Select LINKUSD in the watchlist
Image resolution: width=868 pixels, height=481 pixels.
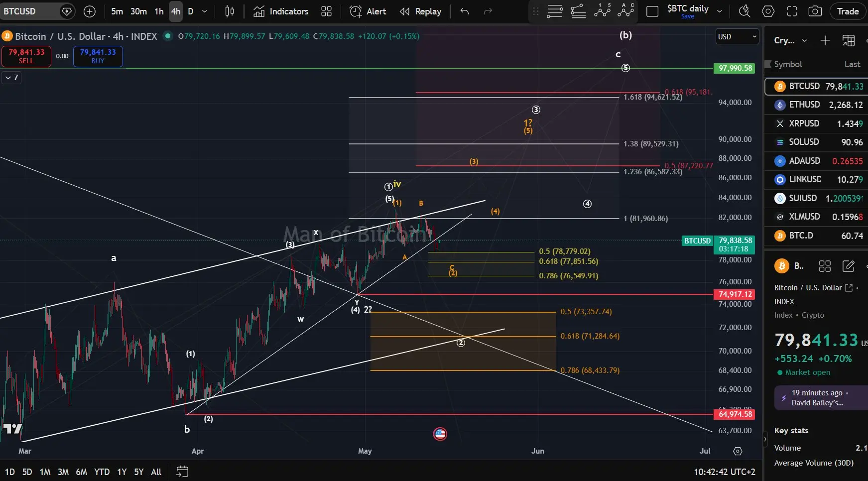pyautogui.click(x=817, y=179)
